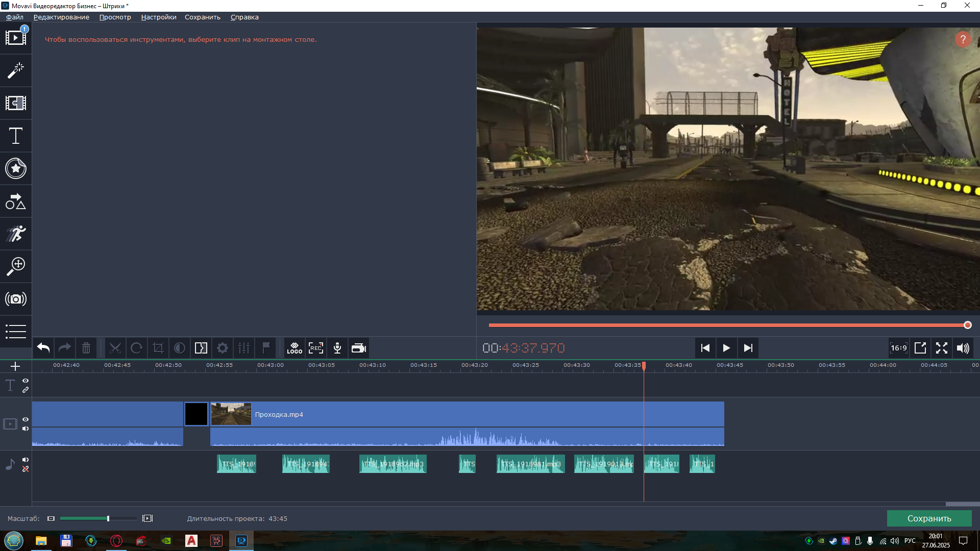Click the red playhead marker
The image size is (980, 551).
644,366
